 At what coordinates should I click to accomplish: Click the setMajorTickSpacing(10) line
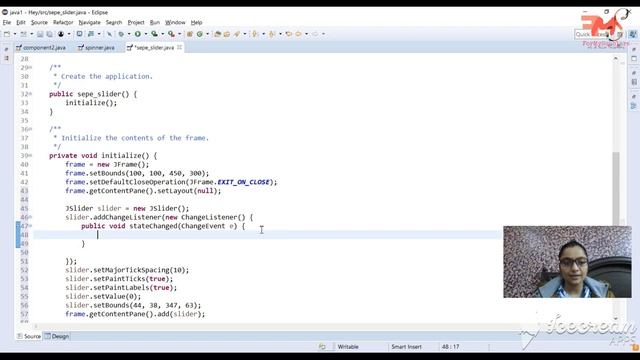pos(127,270)
